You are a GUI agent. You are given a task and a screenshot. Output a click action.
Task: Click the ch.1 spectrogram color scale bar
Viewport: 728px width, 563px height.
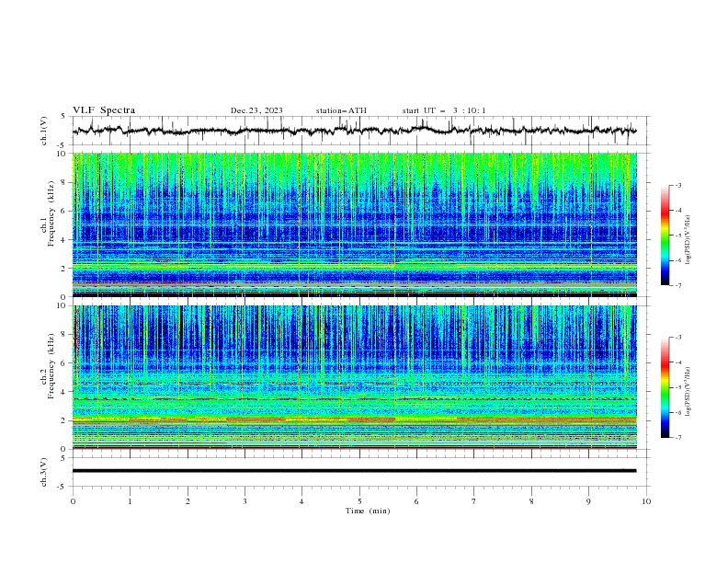tap(665, 236)
